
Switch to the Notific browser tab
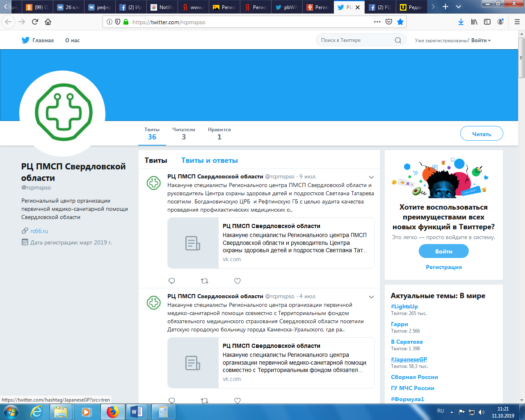tap(162, 7)
